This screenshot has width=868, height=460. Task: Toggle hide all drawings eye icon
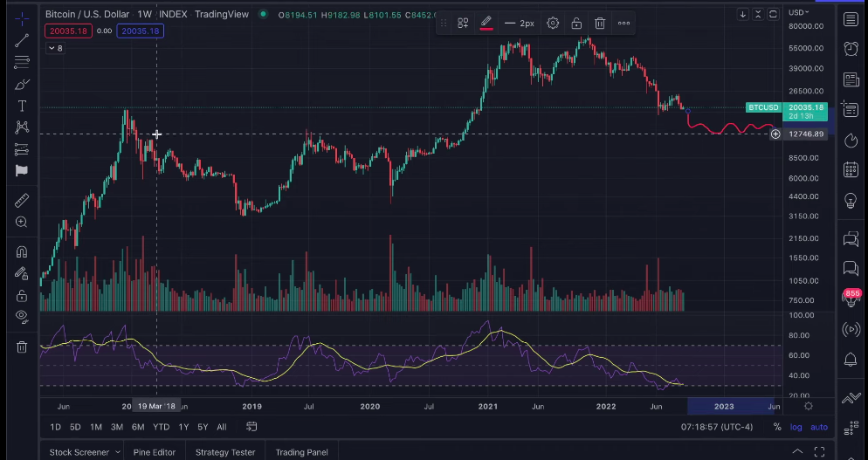[22, 317]
